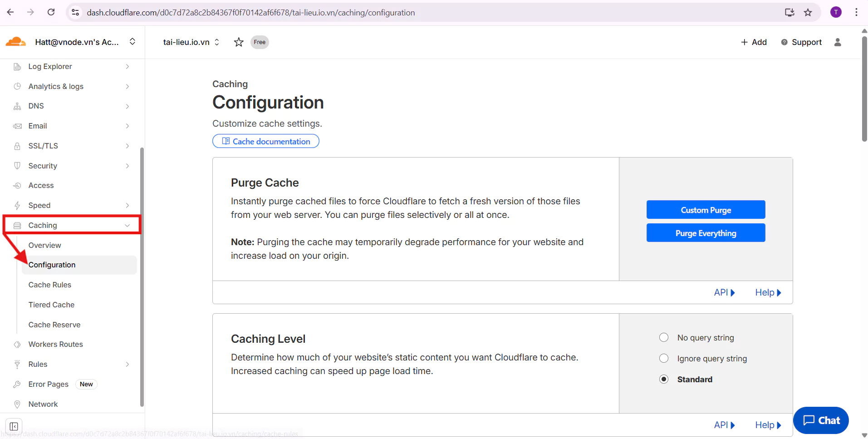Open the Cache documentation link
The width and height of the screenshot is (868, 439).
point(266,141)
